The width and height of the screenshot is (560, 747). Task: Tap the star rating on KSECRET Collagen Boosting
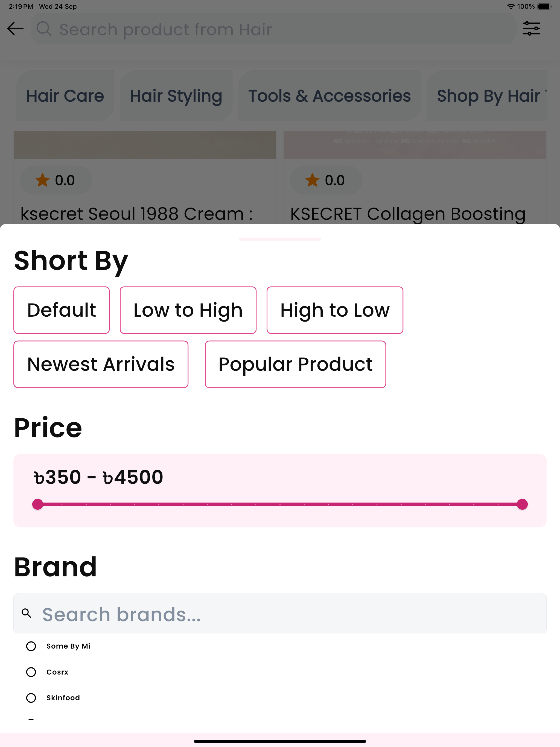(x=326, y=180)
